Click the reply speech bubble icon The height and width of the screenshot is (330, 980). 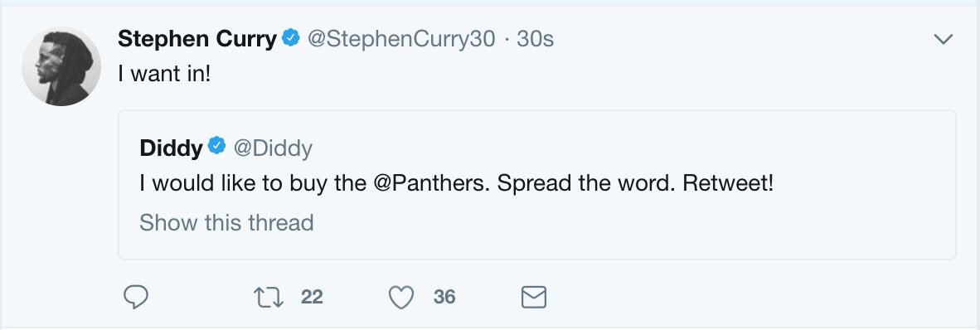click(x=136, y=297)
